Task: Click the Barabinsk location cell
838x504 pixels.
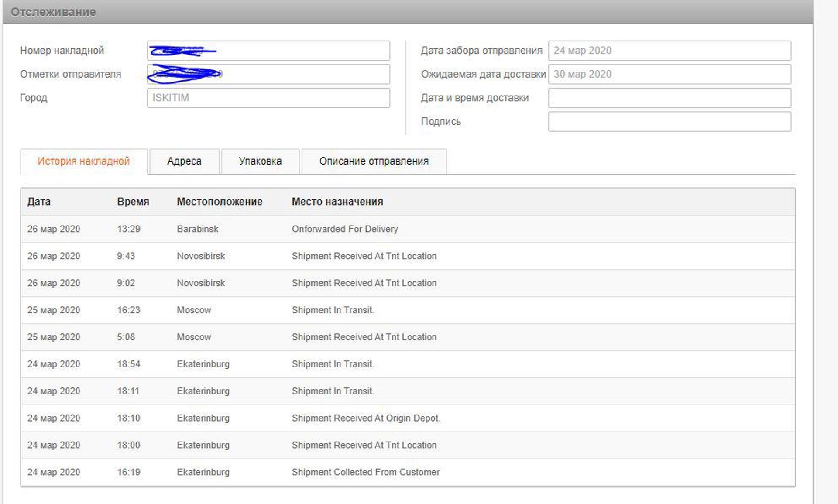Action: tap(197, 229)
